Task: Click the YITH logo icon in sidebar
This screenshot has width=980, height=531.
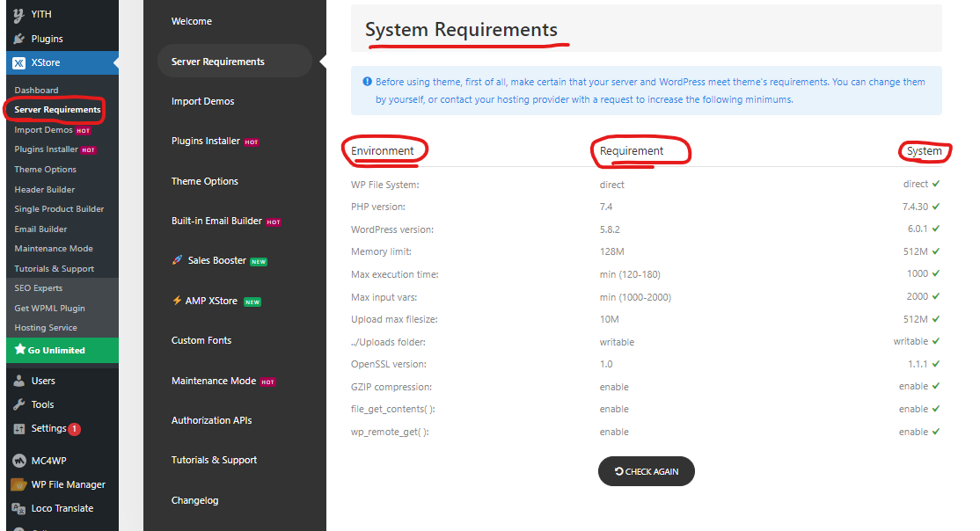Action: coord(18,14)
